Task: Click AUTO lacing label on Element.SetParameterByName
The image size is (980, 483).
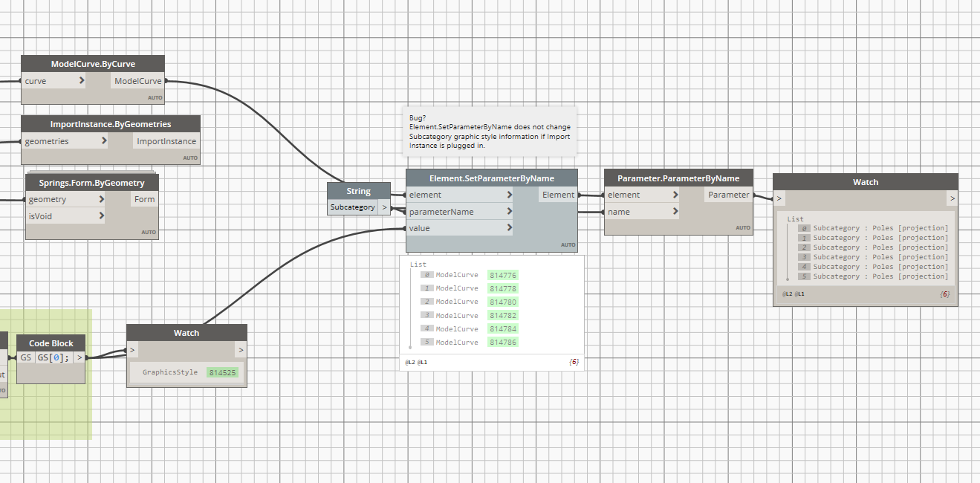Action: point(568,244)
